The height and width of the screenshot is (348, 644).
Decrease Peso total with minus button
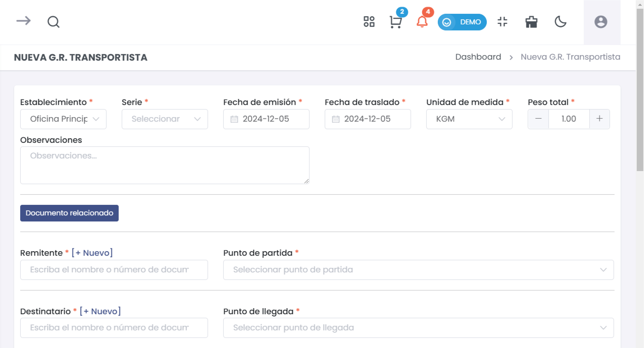pos(538,119)
